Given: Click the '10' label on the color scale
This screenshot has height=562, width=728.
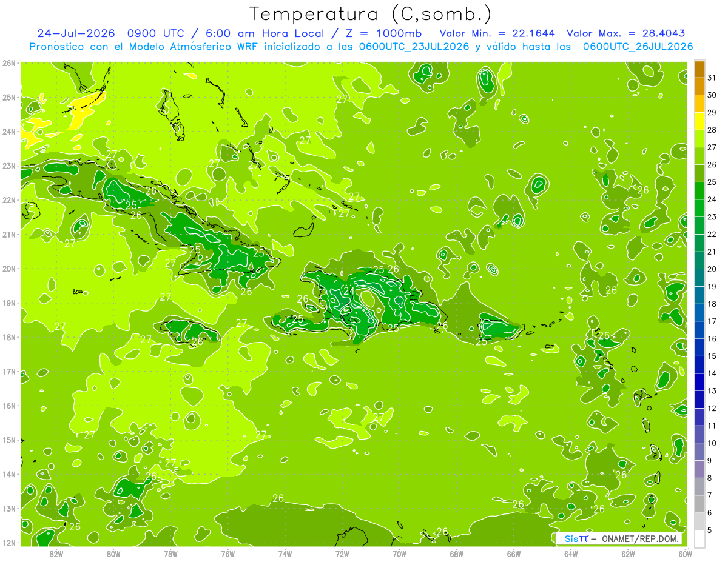Looking at the screenshot, I should pyautogui.click(x=712, y=443).
